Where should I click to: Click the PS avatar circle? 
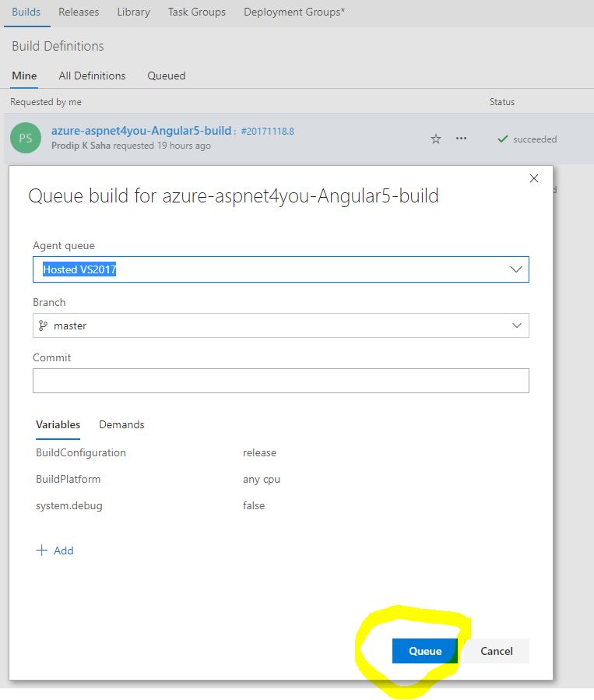pos(26,138)
